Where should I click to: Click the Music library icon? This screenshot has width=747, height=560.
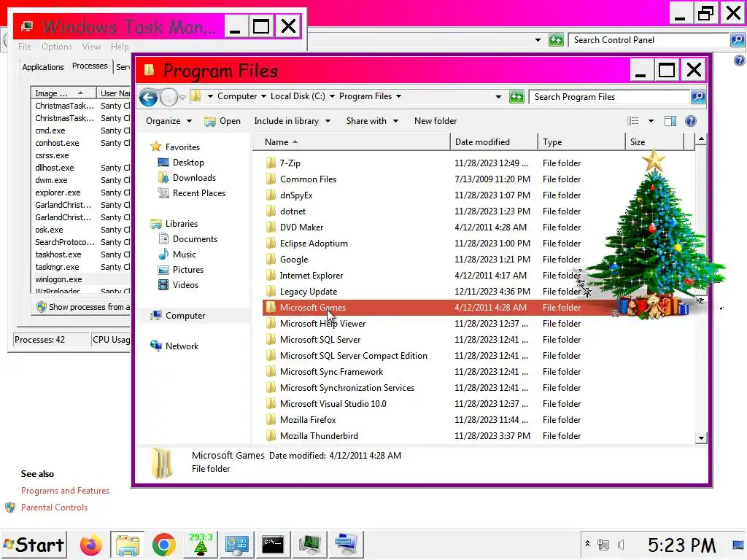coord(163,254)
